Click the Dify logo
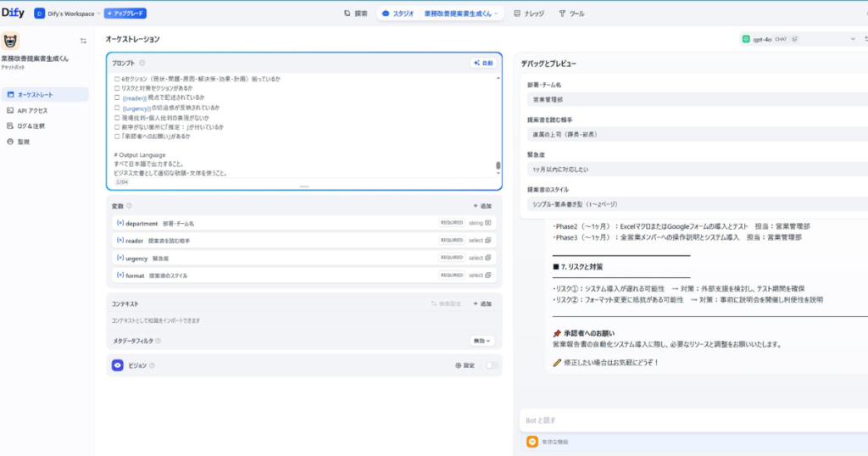Viewport: 868px width, 456px height. pyautogui.click(x=13, y=13)
